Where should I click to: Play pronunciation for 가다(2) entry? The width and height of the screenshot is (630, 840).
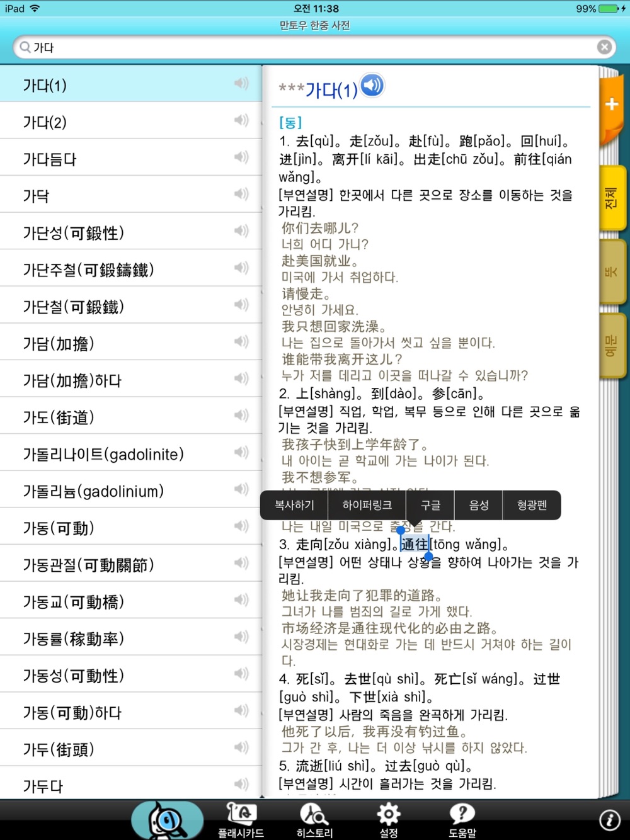(241, 120)
